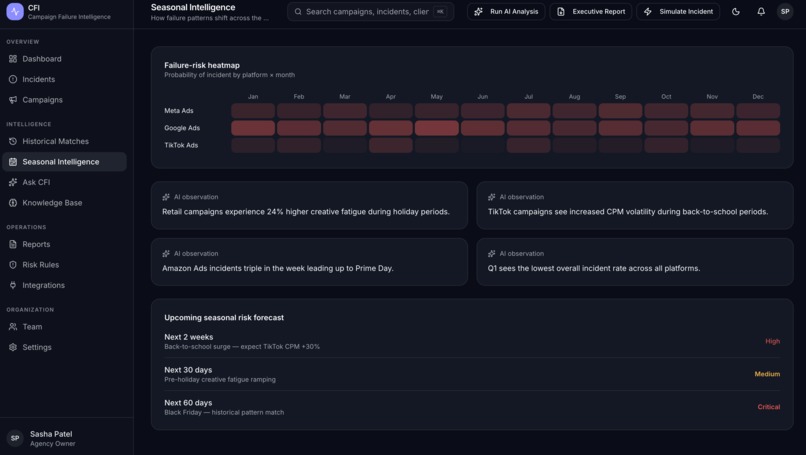Open the Next 2 weeks forecast row

(472, 341)
